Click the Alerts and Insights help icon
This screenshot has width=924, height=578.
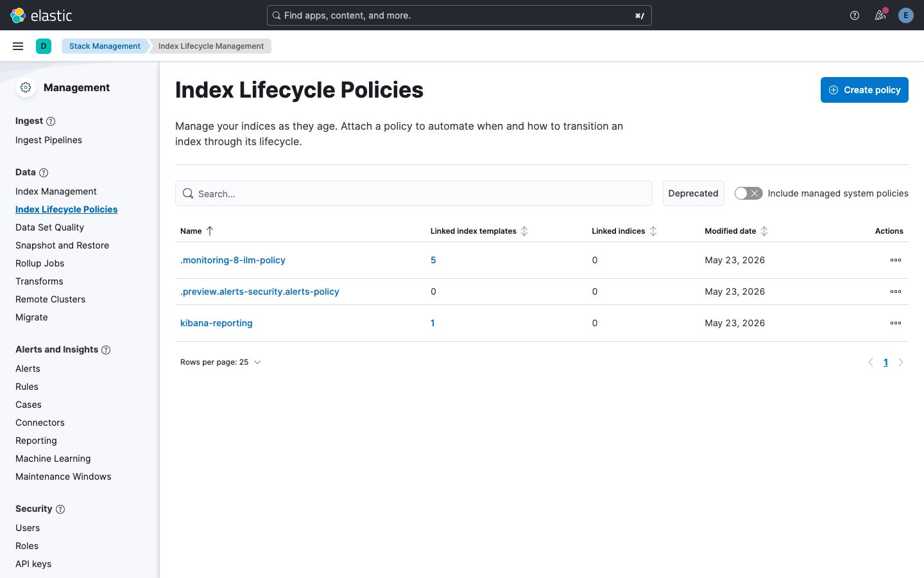(x=106, y=350)
